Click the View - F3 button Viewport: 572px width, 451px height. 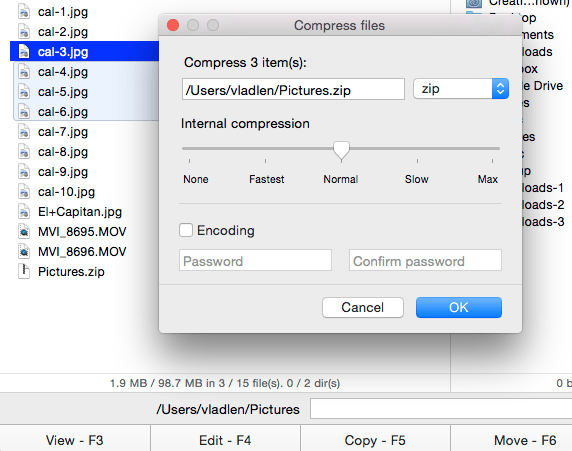(x=75, y=440)
